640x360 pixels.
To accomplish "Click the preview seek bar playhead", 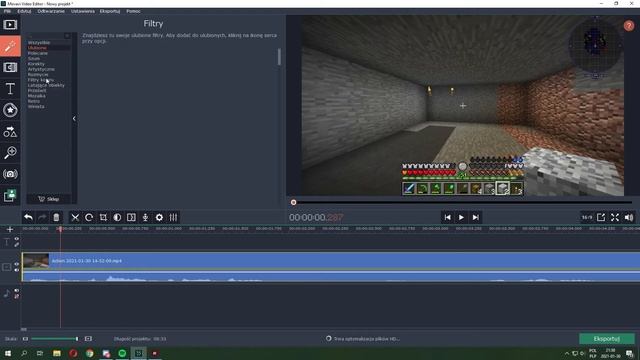I will pos(293,202).
